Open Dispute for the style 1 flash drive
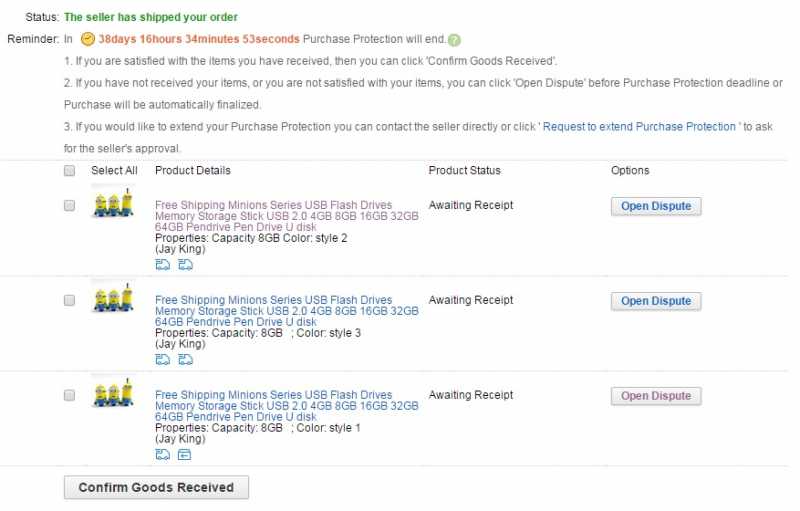The image size is (800, 511). point(656,396)
